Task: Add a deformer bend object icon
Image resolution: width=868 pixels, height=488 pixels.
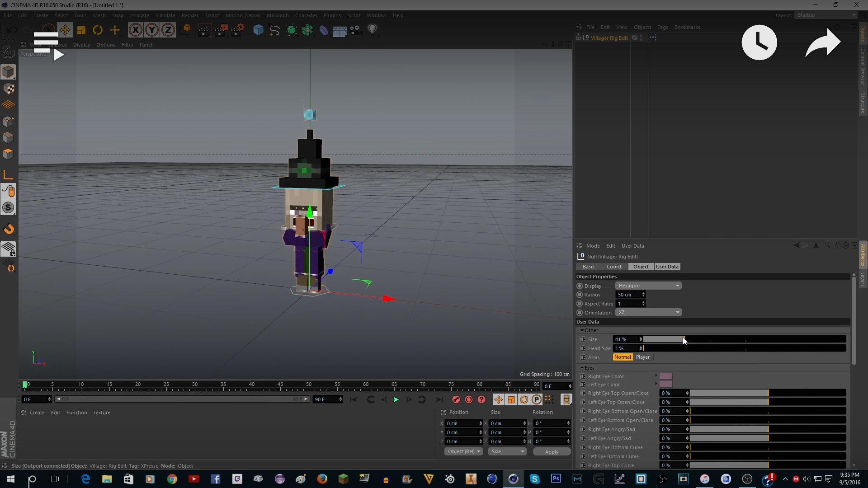Action: (324, 30)
